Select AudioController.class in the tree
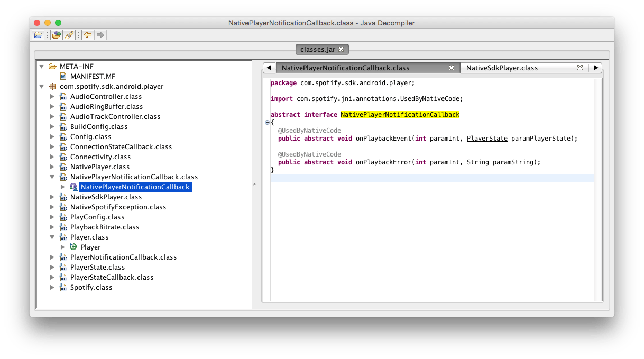The width and height of the screenshot is (644, 359). tap(106, 96)
